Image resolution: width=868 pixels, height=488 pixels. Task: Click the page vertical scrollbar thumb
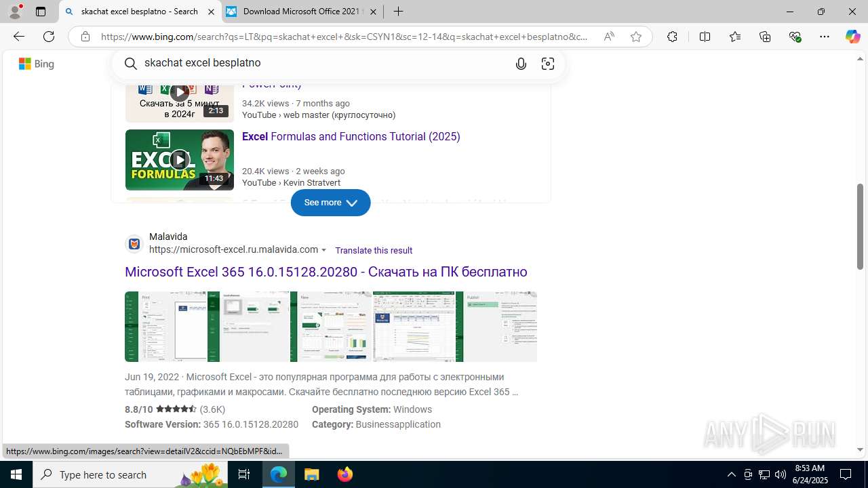click(861, 226)
